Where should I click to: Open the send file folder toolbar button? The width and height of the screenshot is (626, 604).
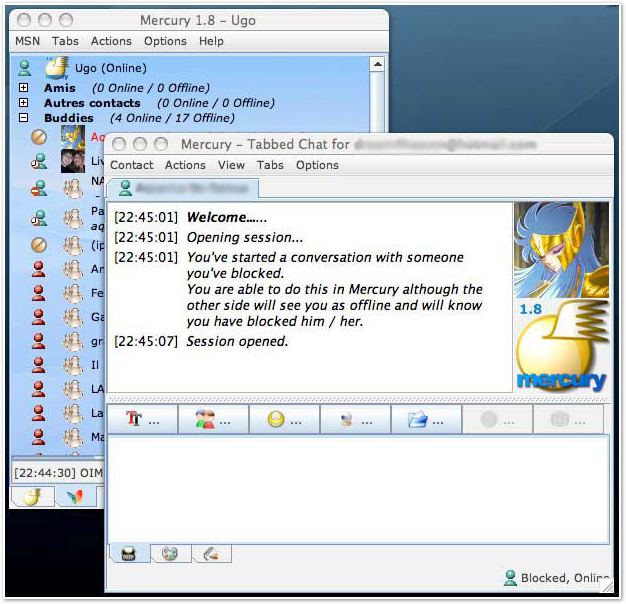coord(426,419)
